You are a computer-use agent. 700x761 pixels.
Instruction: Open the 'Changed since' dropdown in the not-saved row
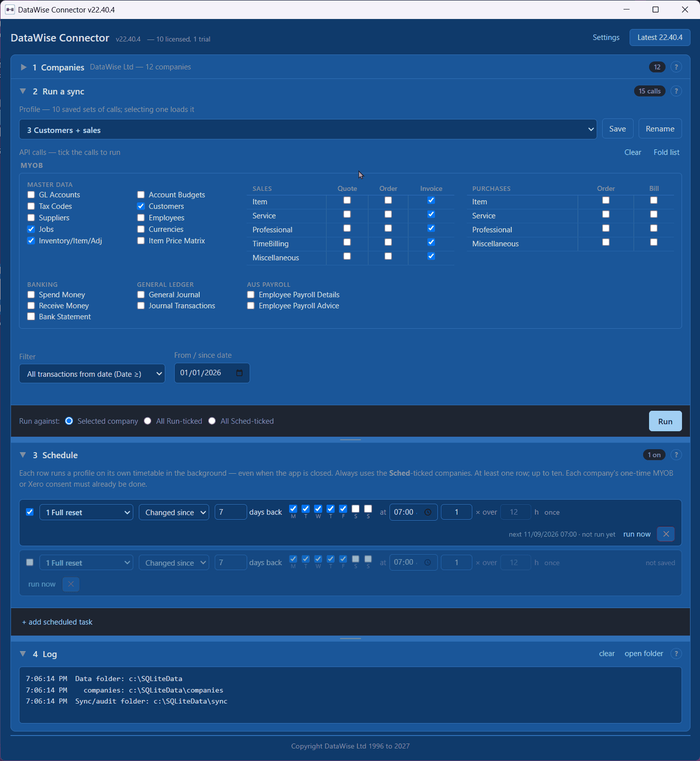tap(174, 562)
